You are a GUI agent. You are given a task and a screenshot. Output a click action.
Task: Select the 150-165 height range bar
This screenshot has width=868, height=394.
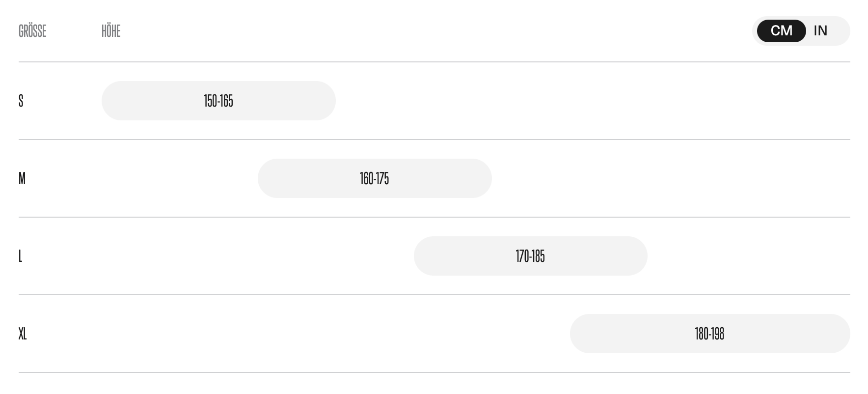click(x=218, y=101)
